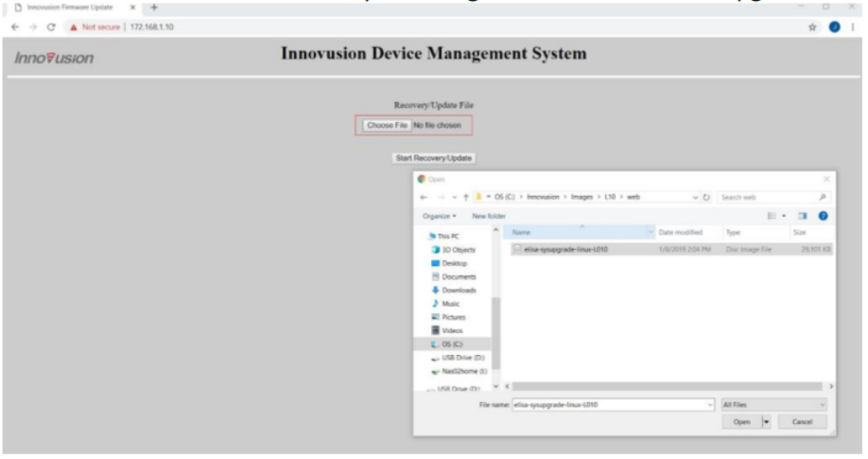Select Downloads in the sidebar

coord(453,290)
